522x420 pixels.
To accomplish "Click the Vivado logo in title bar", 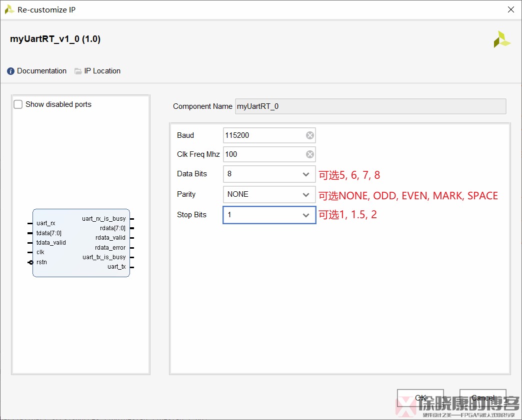I will click(9, 9).
